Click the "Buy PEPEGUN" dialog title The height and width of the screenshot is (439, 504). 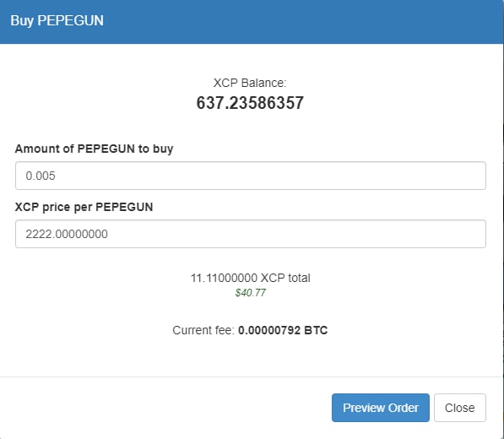point(57,20)
